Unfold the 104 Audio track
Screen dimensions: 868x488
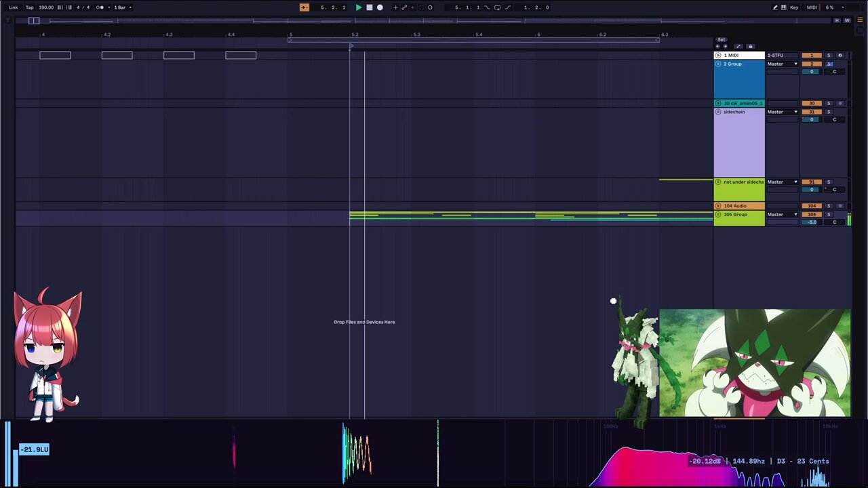(718, 205)
